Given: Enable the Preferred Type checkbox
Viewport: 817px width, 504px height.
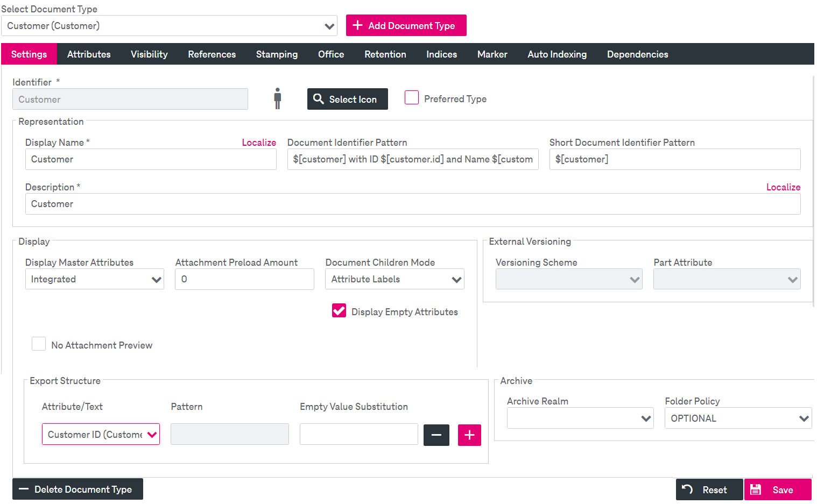Looking at the screenshot, I should coord(412,98).
